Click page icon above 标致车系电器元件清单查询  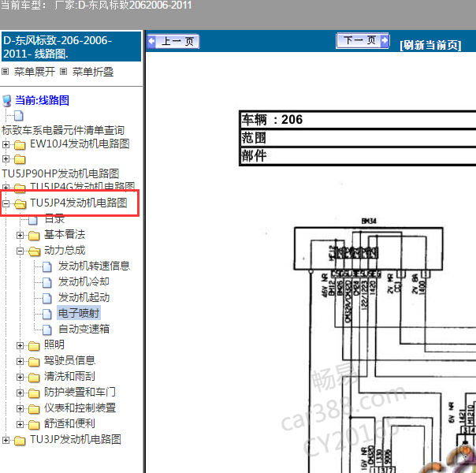coord(19,116)
